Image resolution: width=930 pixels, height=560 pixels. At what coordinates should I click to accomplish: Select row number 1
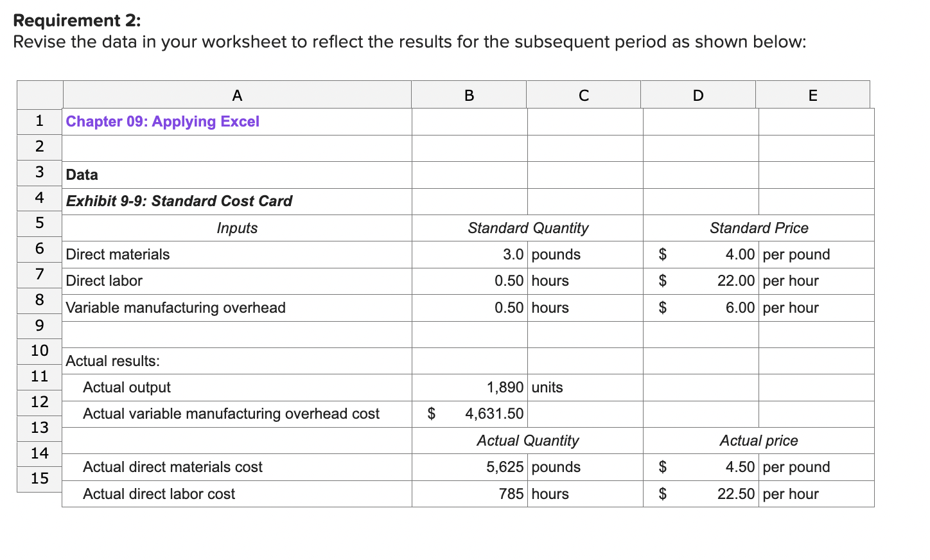tap(39, 121)
